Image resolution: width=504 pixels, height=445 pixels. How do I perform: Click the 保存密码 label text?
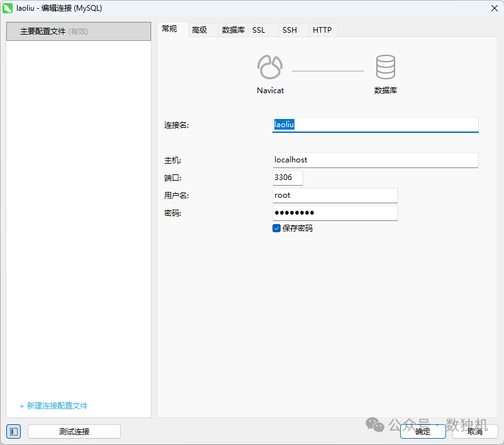[298, 228]
